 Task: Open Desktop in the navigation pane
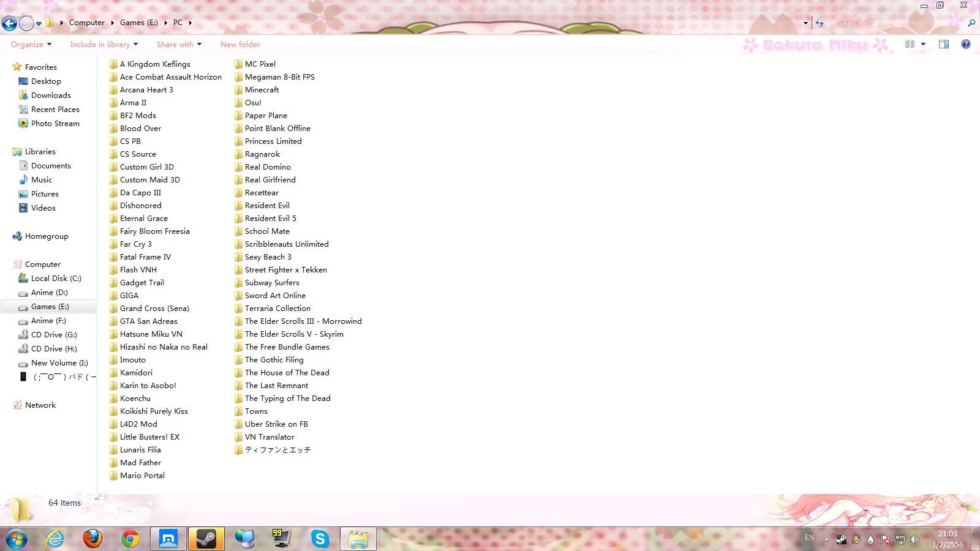click(46, 81)
